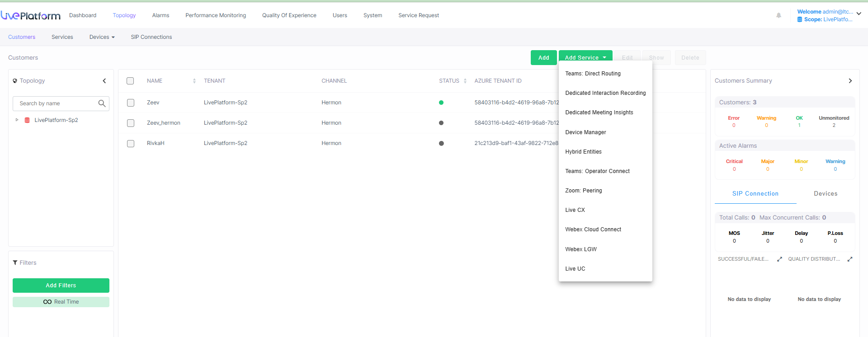Click the Topology nav menu
This screenshot has height=337, width=868.
pyautogui.click(x=124, y=15)
